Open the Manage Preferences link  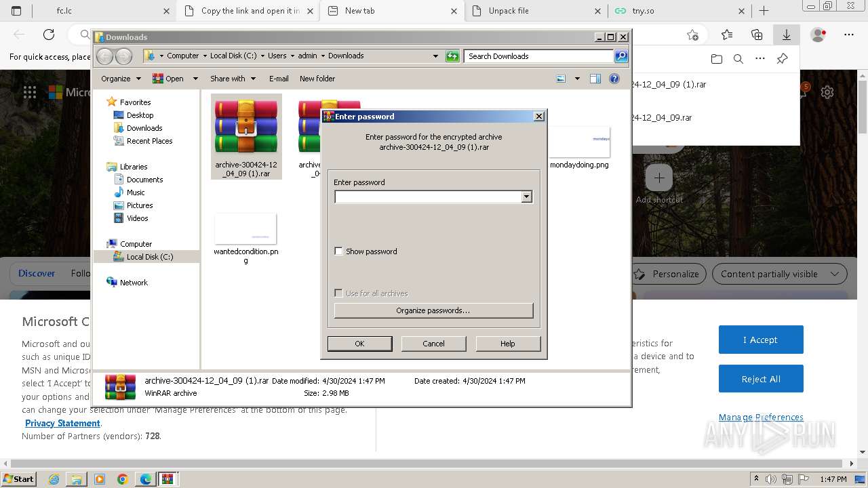pos(761,417)
